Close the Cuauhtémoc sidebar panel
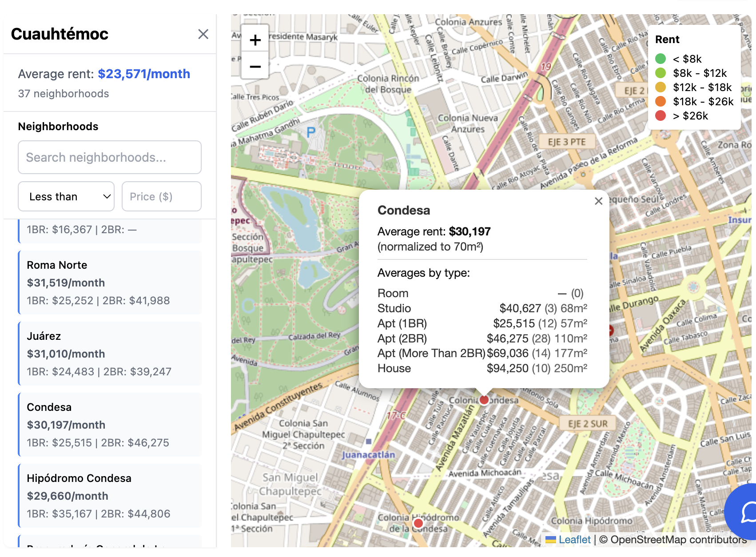The height and width of the screenshot is (557, 756). (203, 34)
